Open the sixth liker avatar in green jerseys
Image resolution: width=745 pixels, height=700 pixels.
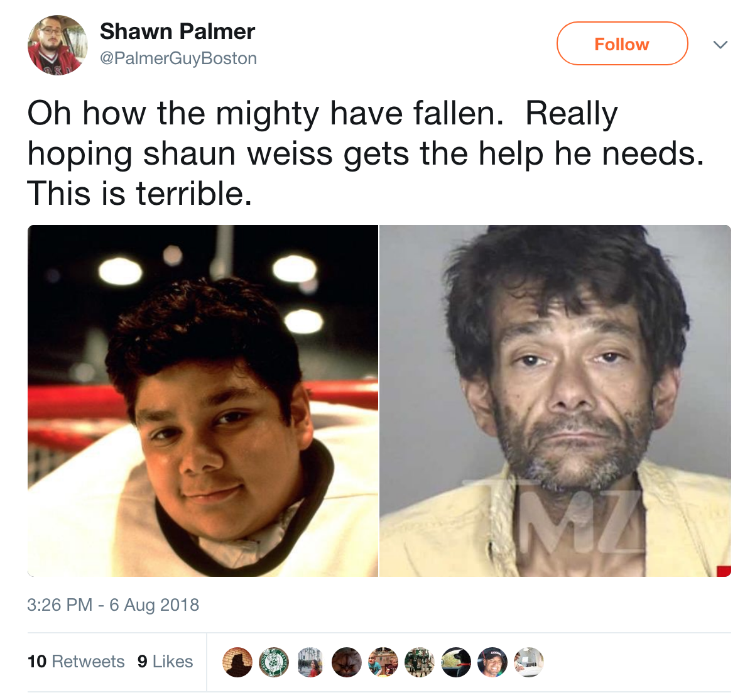coord(420,662)
